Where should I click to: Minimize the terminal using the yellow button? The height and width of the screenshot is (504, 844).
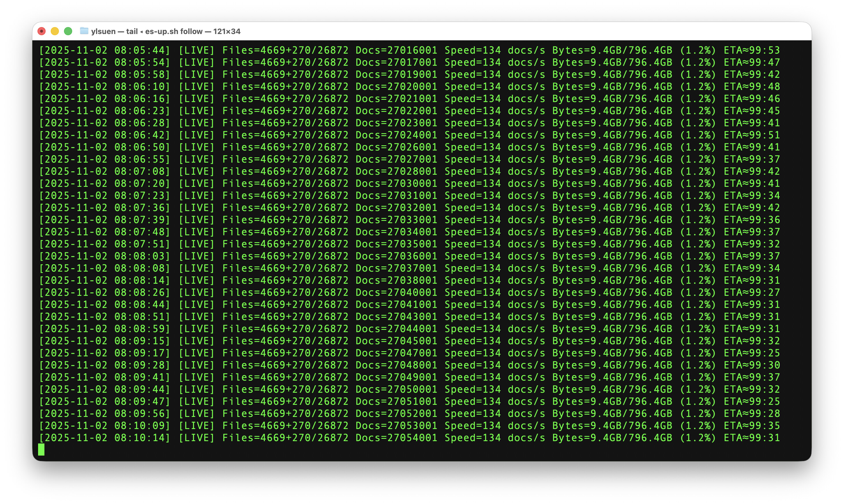tap(55, 31)
